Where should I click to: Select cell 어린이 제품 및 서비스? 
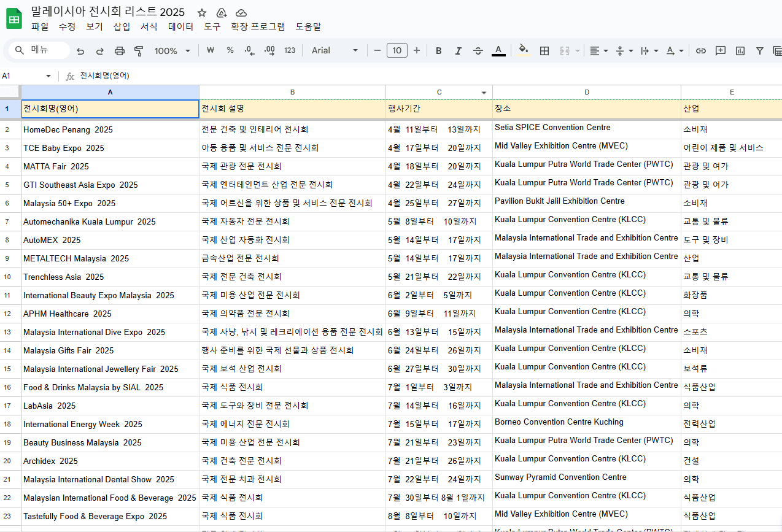click(x=731, y=148)
